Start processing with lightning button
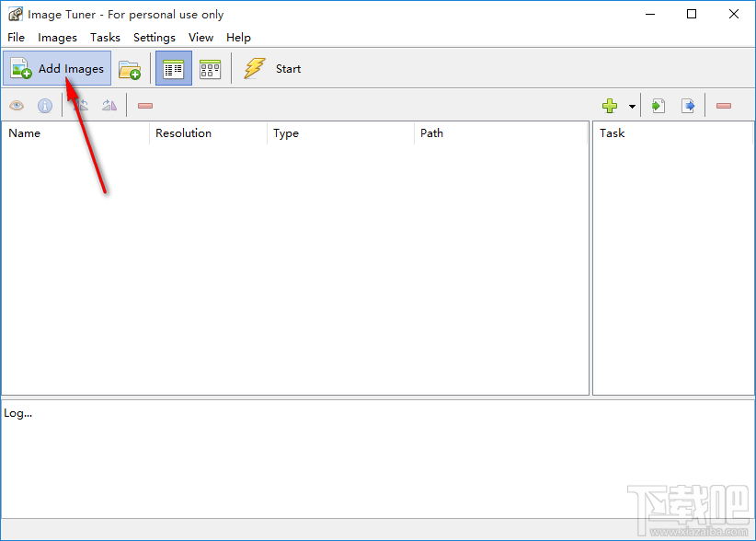 click(272, 68)
